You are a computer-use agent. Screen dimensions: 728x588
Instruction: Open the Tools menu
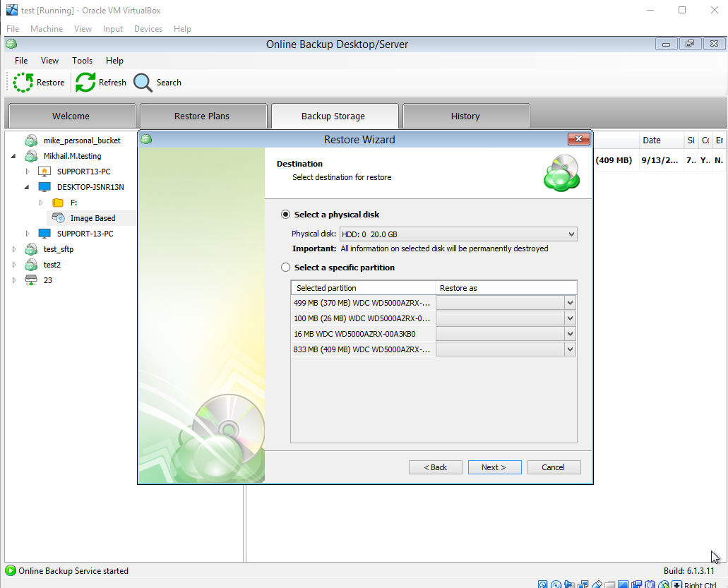tap(82, 61)
